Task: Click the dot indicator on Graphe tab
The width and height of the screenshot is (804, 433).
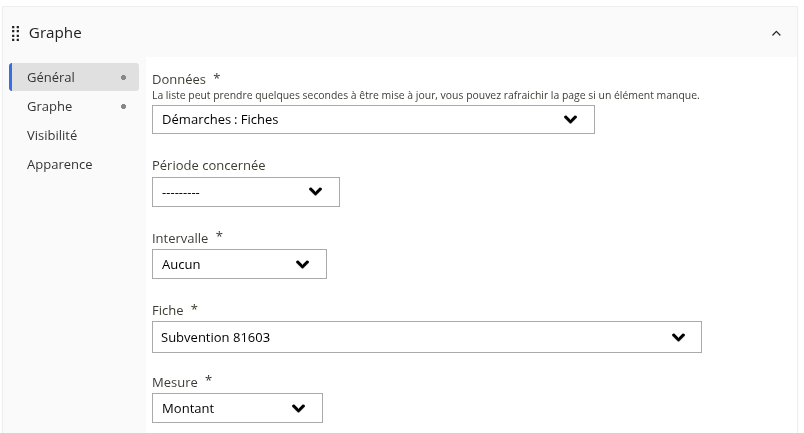Action: coord(123,107)
